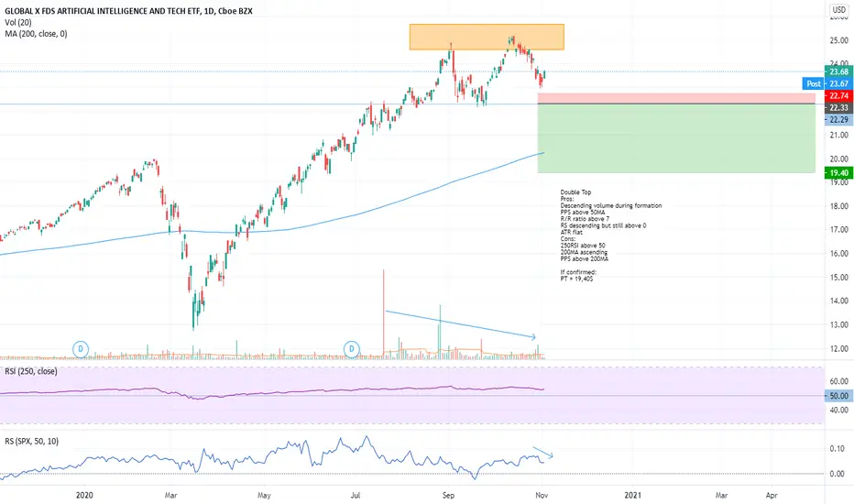
Task: Click the 22.33 entry price label
Action: coord(838,108)
